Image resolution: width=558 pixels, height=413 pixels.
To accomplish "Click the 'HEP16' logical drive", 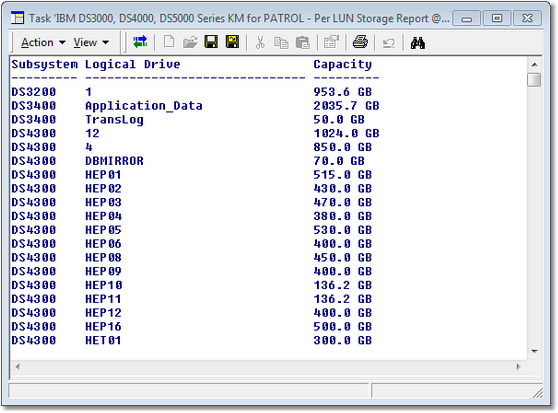I will point(103,327).
